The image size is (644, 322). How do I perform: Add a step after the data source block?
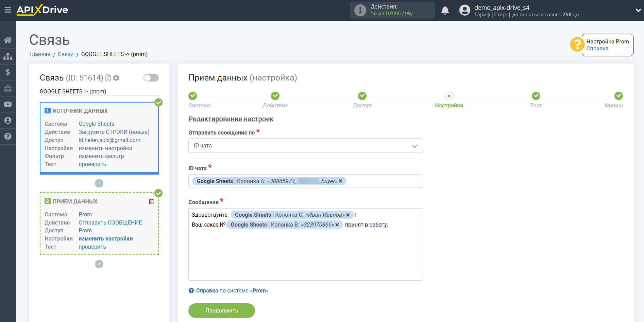pos(99,183)
